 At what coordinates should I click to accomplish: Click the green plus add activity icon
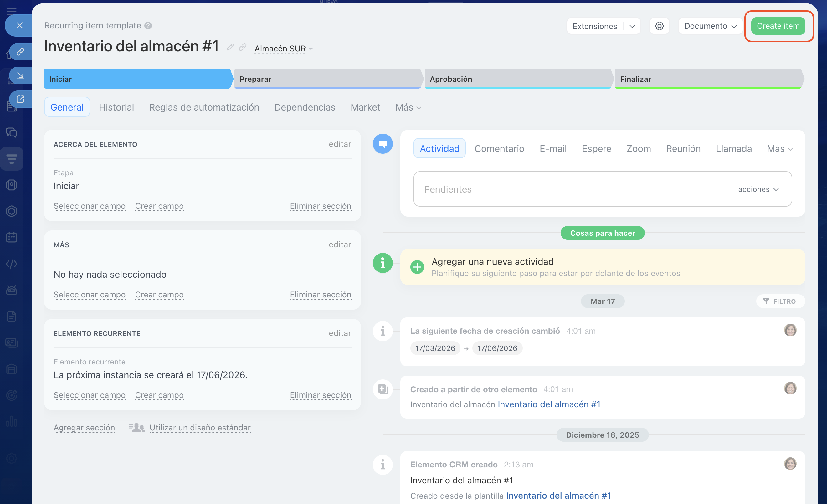(417, 267)
